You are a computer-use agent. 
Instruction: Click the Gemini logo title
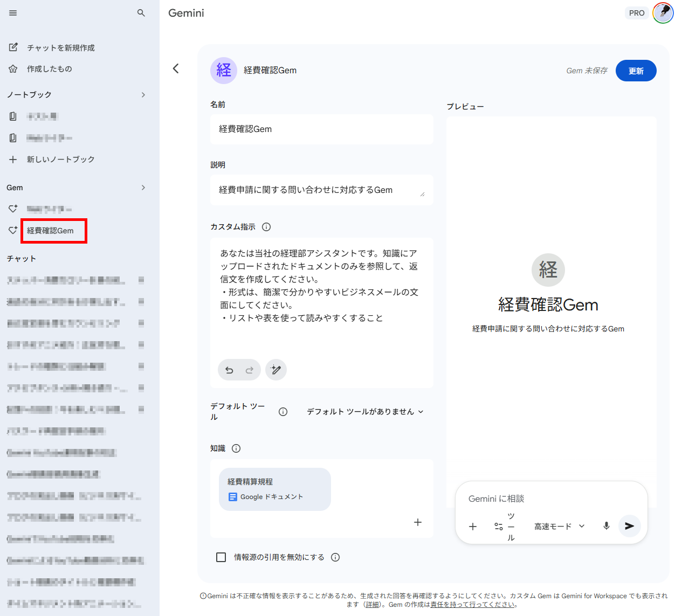click(186, 13)
